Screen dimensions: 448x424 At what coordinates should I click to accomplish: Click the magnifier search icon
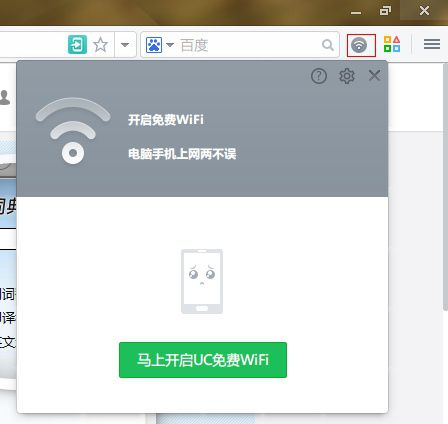coord(328,45)
